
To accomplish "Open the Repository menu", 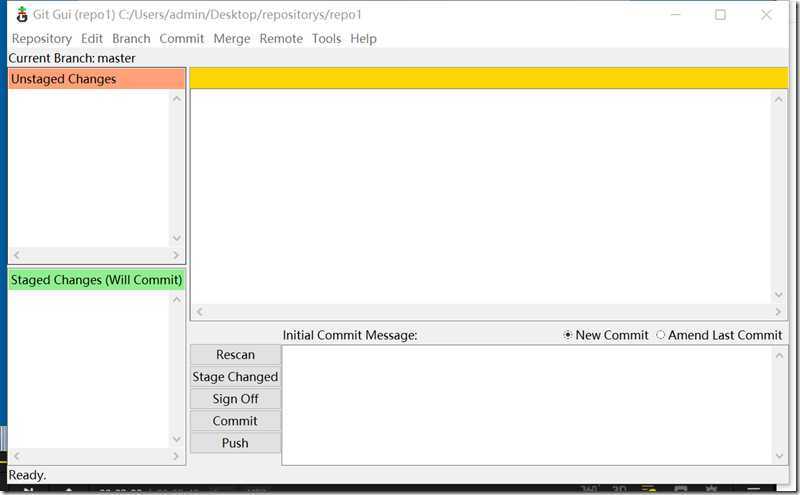I will coord(42,39).
